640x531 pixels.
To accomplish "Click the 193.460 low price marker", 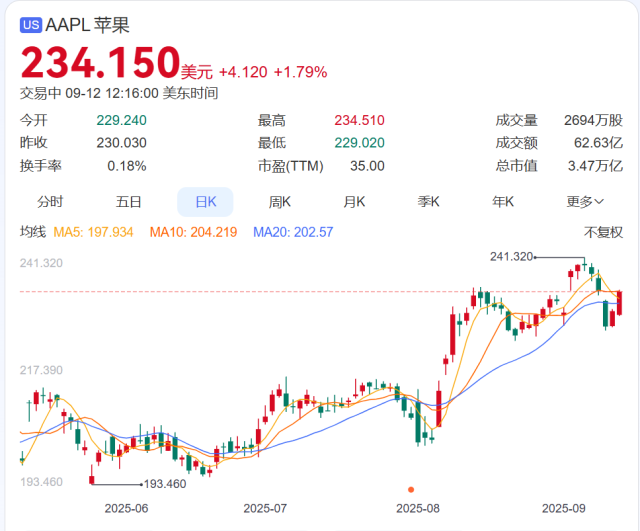I will 165,484.
